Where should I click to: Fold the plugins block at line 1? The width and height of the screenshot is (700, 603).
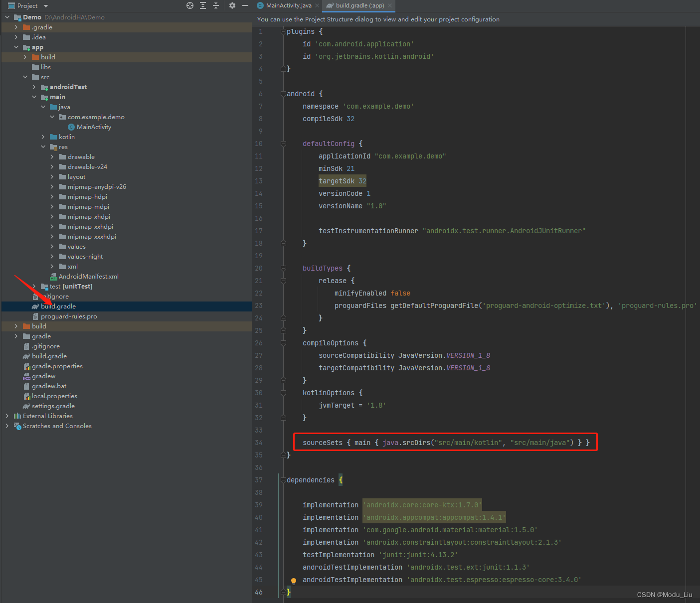(283, 31)
